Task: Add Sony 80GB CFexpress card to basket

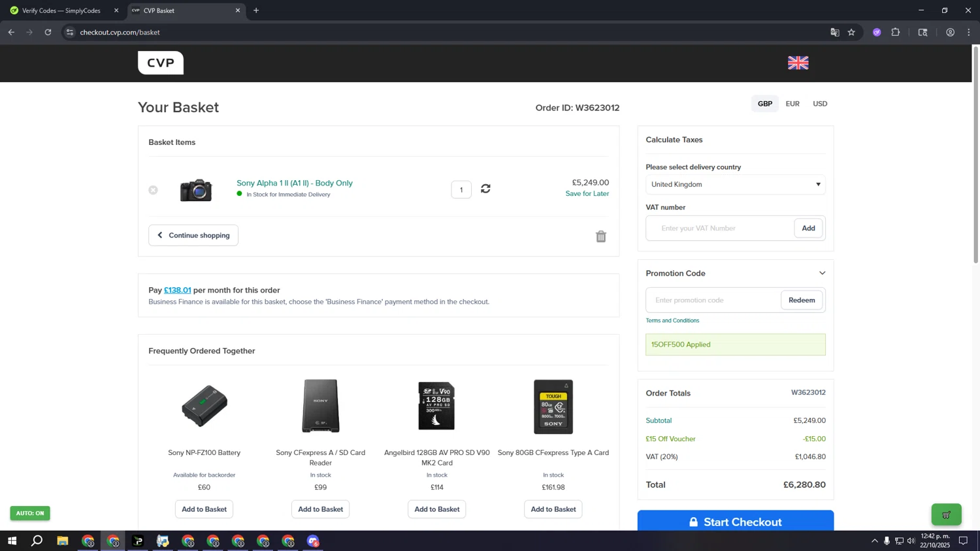Action: point(553,509)
